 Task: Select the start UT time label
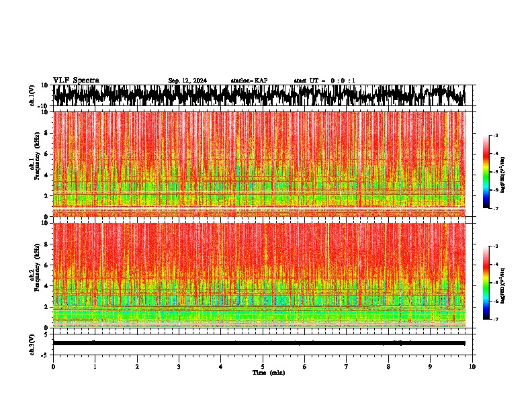tap(324, 81)
